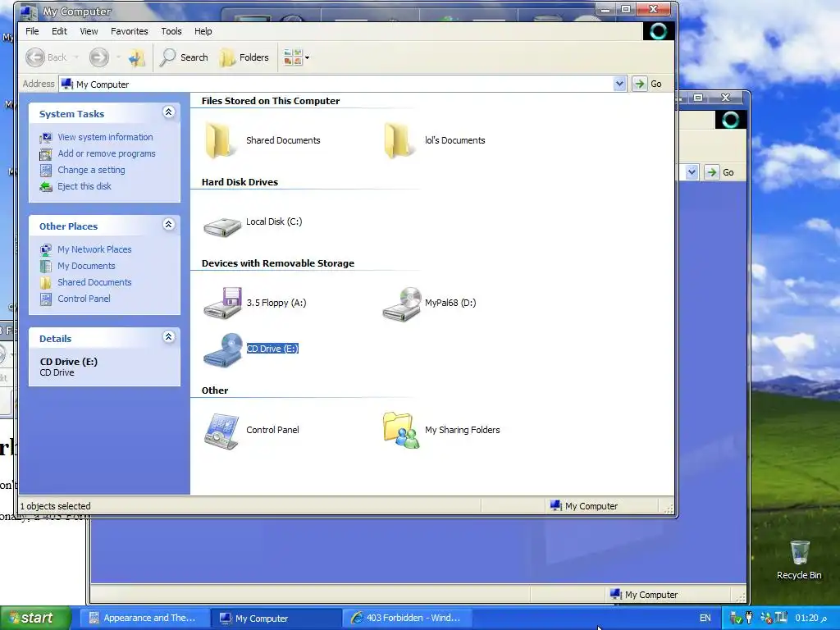This screenshot has height=630, width=840.
Task: Switch to 403 Forbidden taskbar button
Action: pyautogui.click(x=406, y=619)
